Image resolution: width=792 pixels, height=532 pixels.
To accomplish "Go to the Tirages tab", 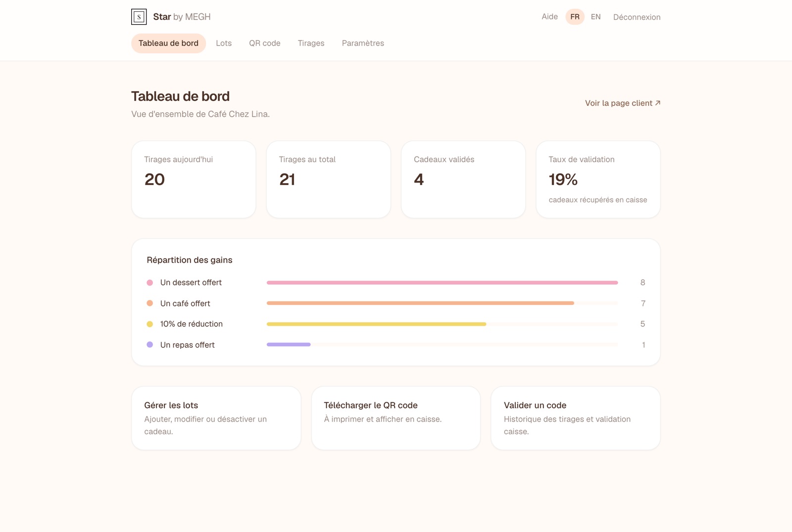I will [x=311, y=43].
